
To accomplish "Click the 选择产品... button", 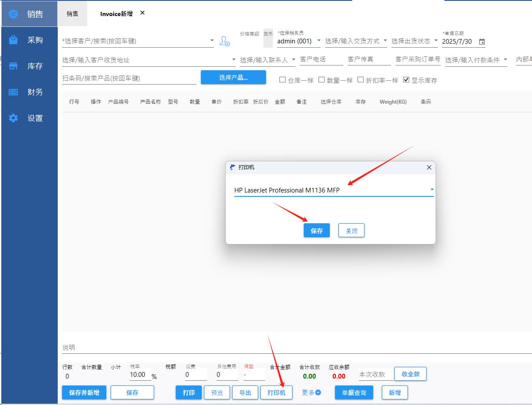I will 233,78.
